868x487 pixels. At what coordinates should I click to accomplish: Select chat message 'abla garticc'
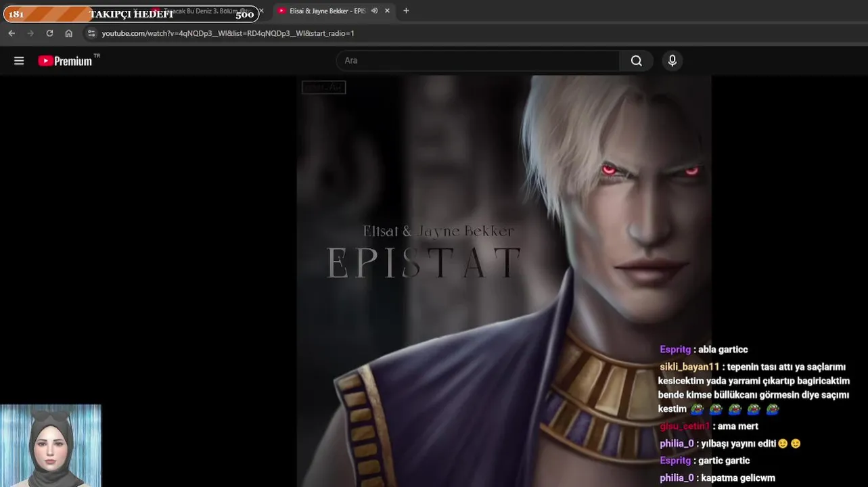(723, 350)
